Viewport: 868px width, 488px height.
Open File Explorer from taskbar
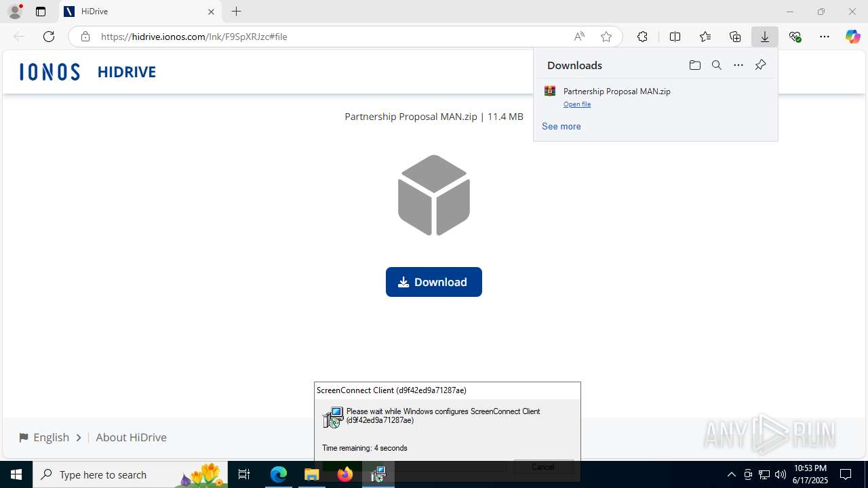point(312,474)
